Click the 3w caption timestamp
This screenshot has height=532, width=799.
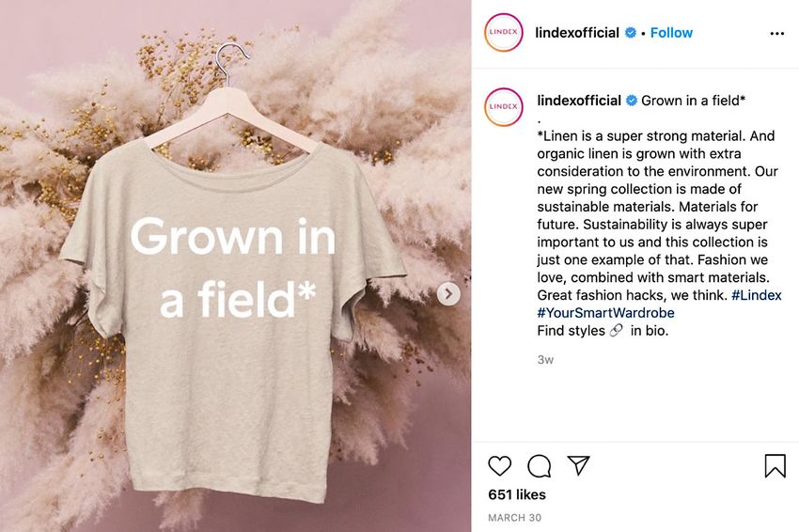click(545, 360)
